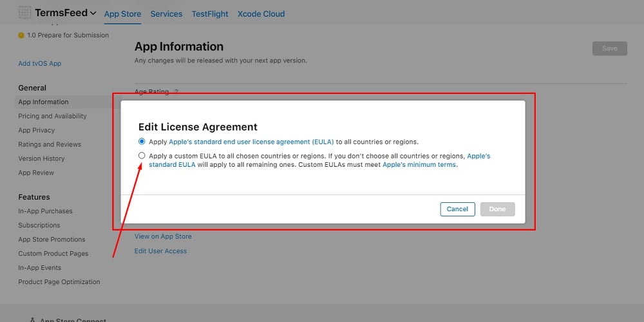The height and width of the screenshot is (322, 644).
Task: Switch to the Xcode Cloud tab
Action: coord(261,14)
